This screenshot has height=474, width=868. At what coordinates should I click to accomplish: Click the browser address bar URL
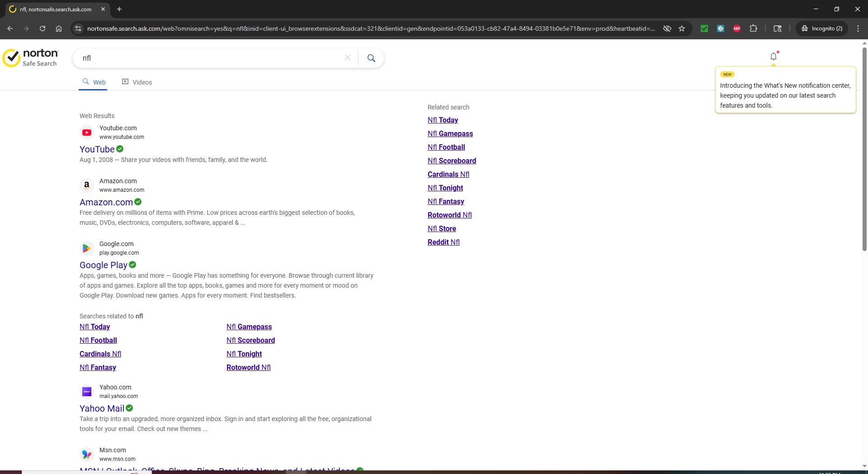[x=371, y=28]
